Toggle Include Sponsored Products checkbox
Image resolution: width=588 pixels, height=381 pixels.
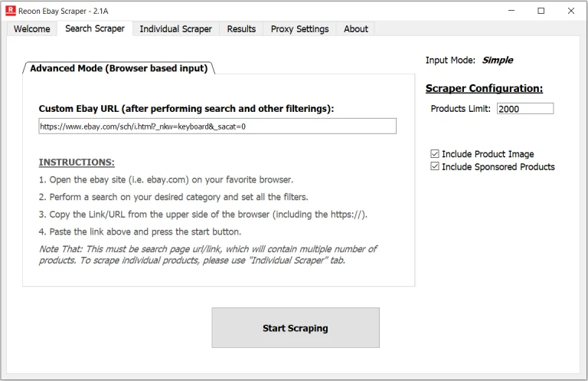pyautogui.click(x=435, y=166)
